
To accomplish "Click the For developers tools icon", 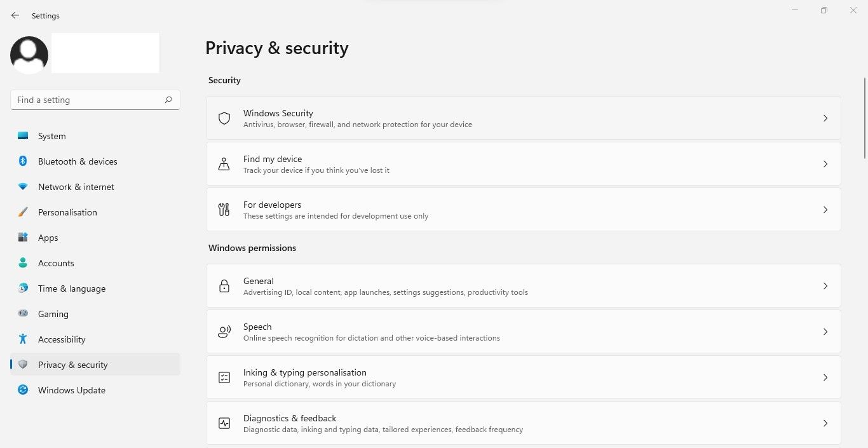I will pos(224,210).
